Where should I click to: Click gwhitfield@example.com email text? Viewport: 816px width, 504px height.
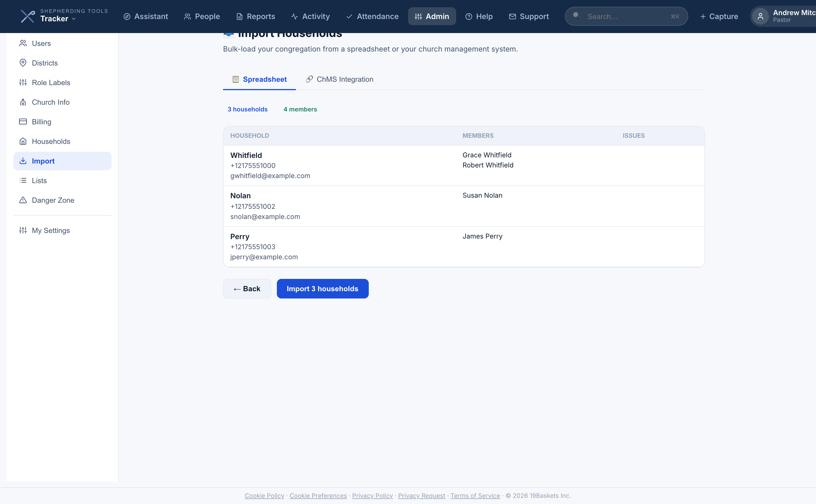270,176
